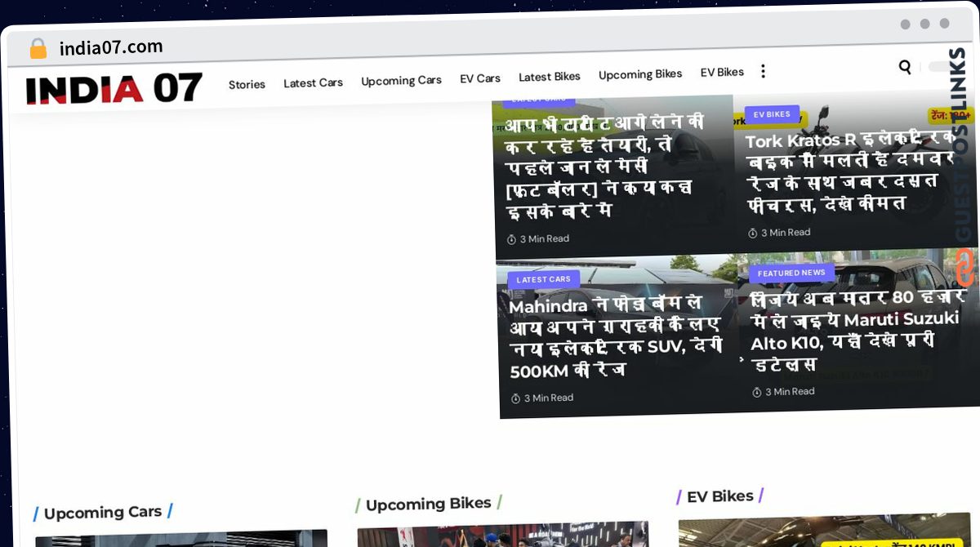
Task: Click the padlock icon beside india07.com
Action: (38, 49)
